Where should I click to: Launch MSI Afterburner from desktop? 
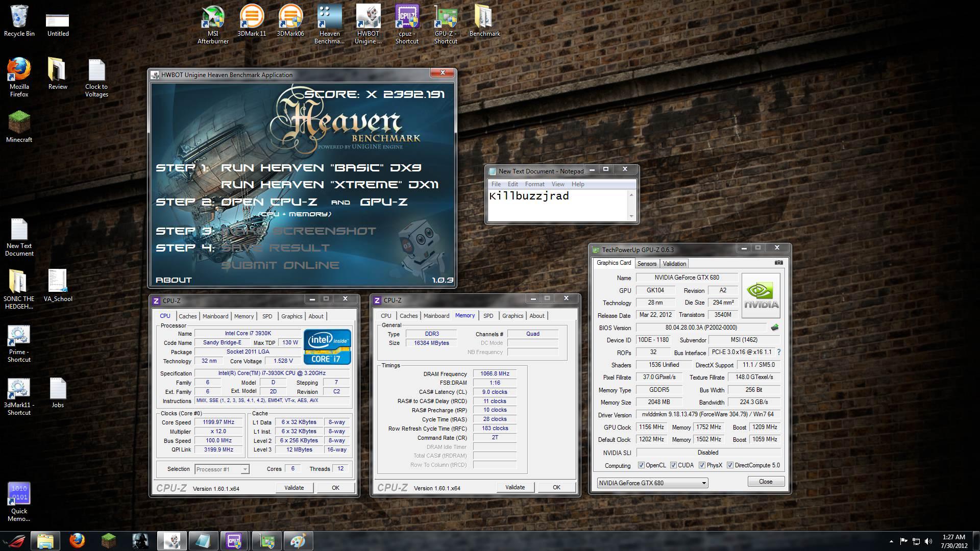tap(213, 24)
